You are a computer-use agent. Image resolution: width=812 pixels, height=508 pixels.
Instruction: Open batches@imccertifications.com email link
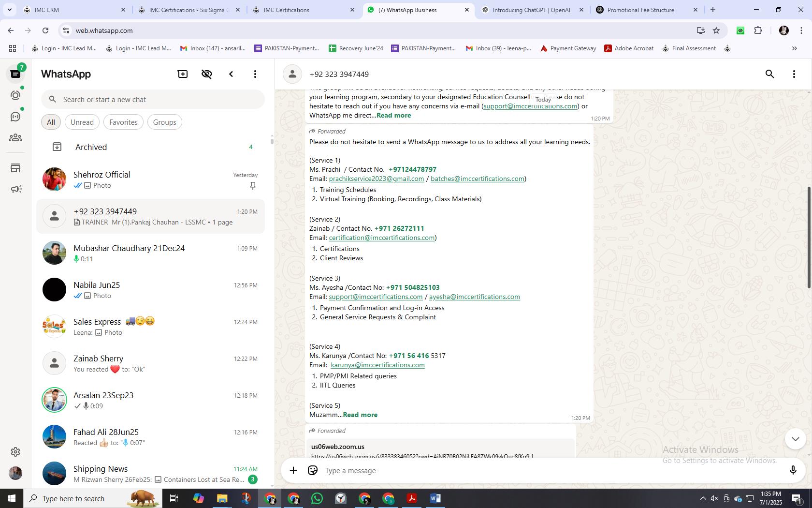pos(478,179)
